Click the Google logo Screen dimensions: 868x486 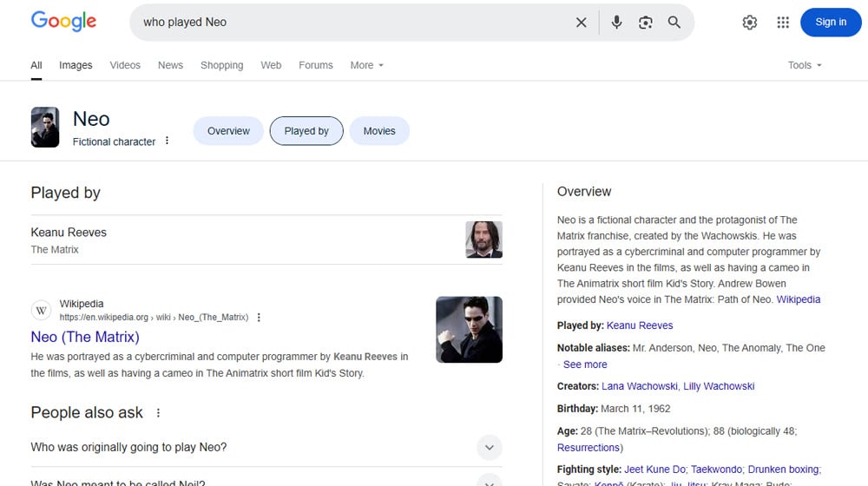point(63,22)
